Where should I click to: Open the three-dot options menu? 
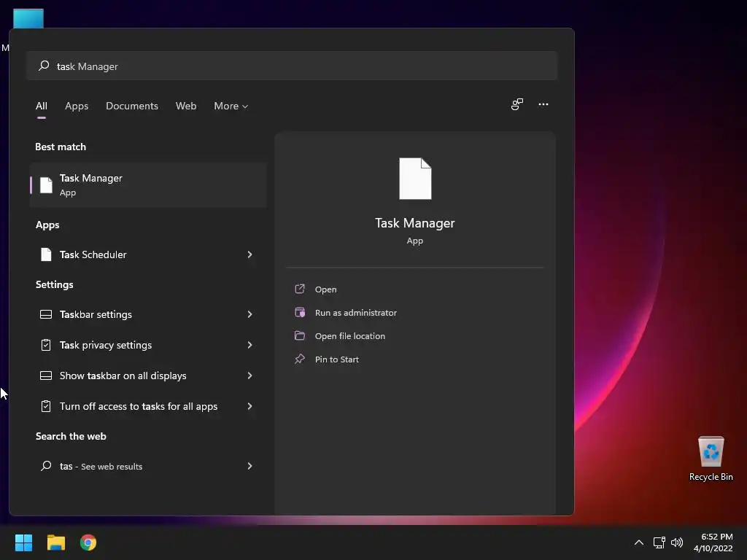pyautogui.click(x=543, y=104)
